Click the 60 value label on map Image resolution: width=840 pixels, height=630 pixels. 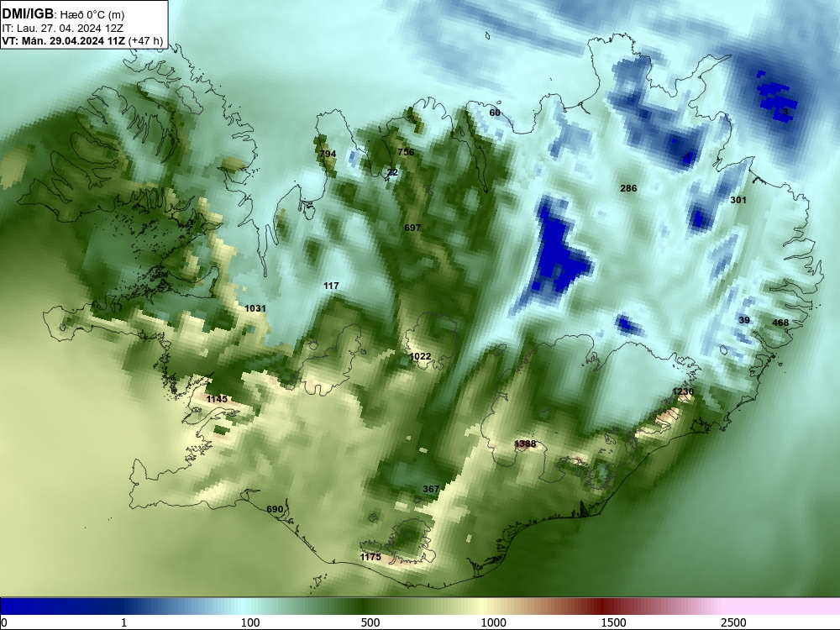point(495,113)
